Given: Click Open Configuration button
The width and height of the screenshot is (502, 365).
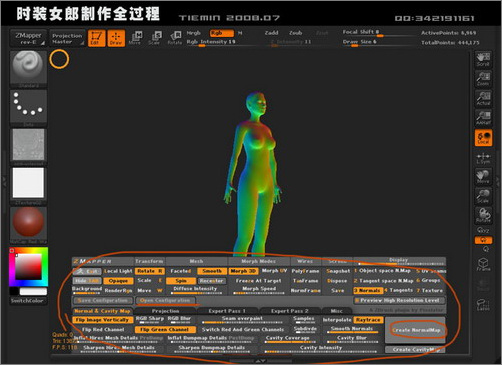Looking at the screenshot, I should (x=165, y=301).
